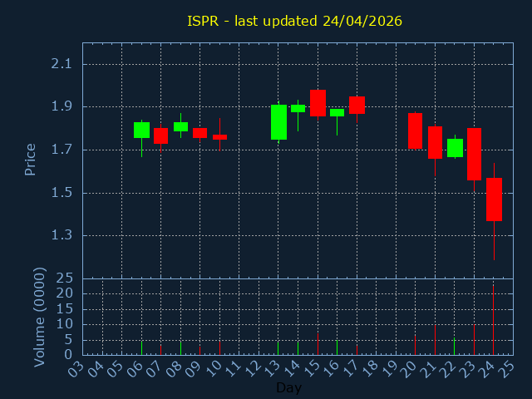Select the red candlestick on day 15
Viewport: 532px width, 399px height.
pos(318,103)
